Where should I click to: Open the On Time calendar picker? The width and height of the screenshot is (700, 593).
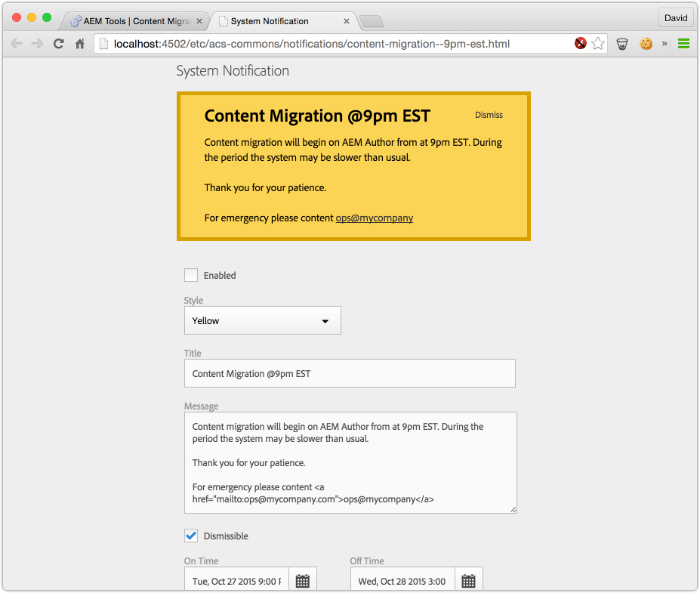302,580
